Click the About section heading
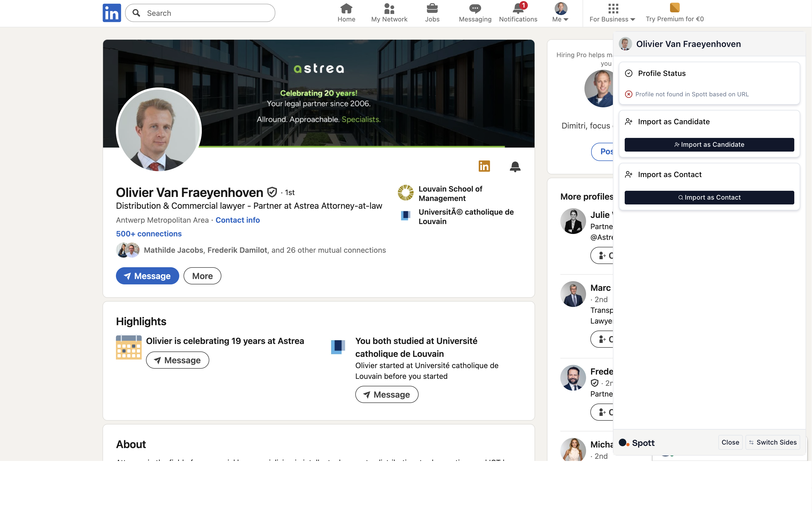This screenshot has width=812, height=513. point(131,444)
